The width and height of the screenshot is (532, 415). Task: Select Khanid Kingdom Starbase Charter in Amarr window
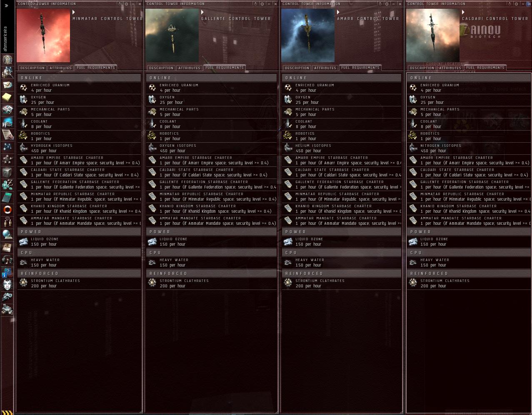(x=342, y=209)
